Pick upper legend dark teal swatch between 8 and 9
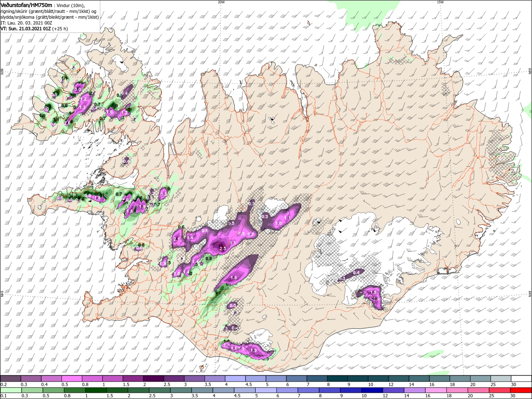Image resolution: width=532 pixels, height=399 pixels. coord(337,379)
